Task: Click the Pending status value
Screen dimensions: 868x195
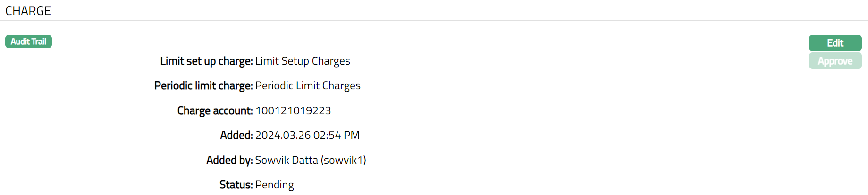Action: [275, 185]
